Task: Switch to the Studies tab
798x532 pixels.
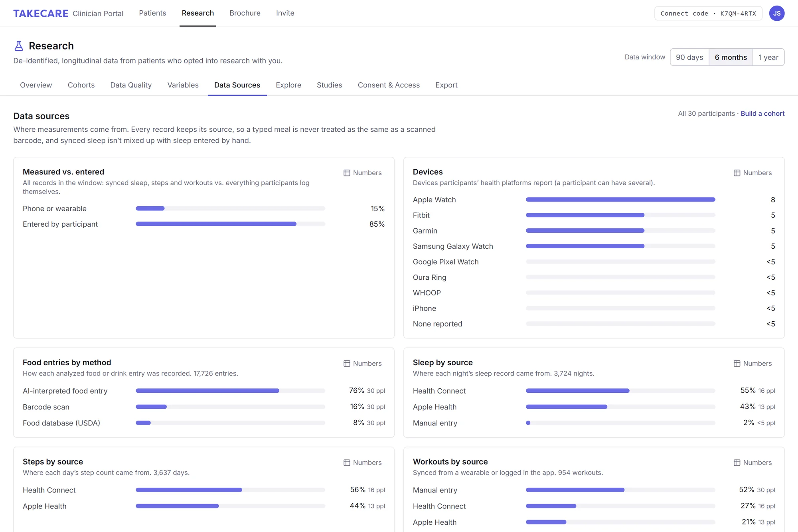Action: 329,85
